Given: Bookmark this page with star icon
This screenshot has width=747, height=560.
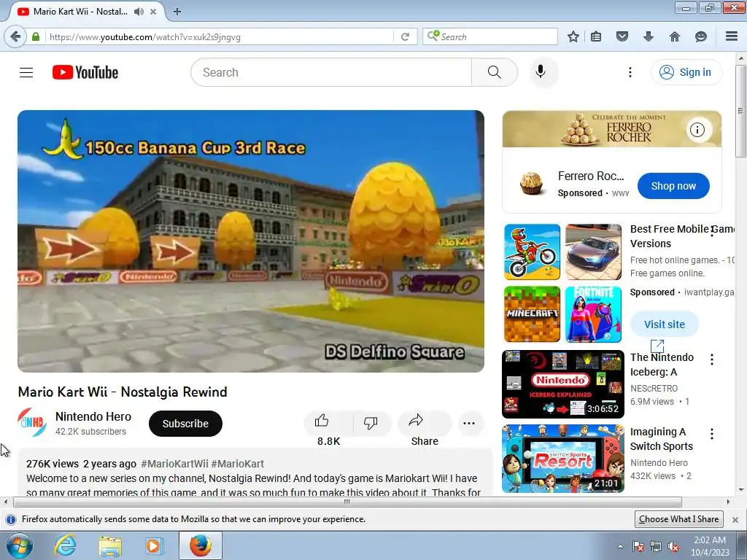Looking at the screenshot, I should (573, 36).
